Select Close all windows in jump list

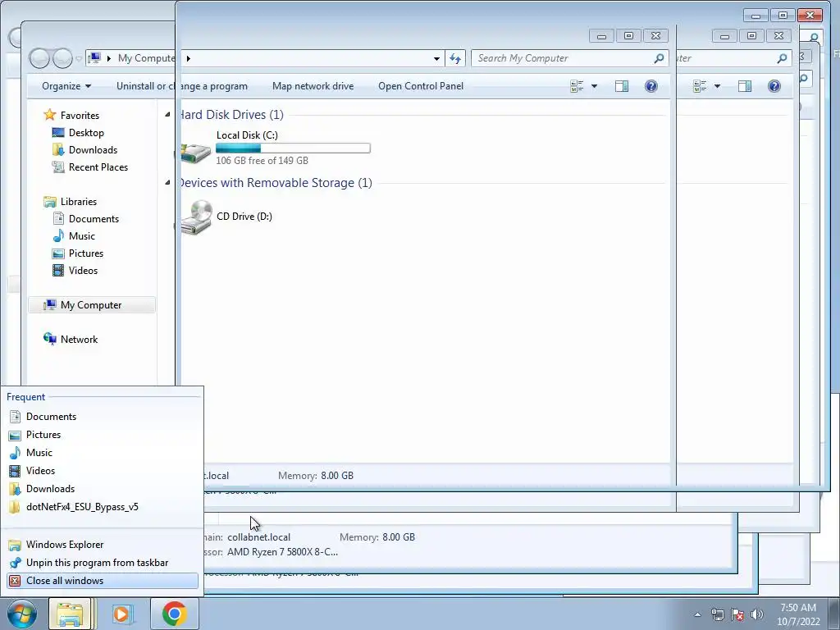tap(103, 581)
